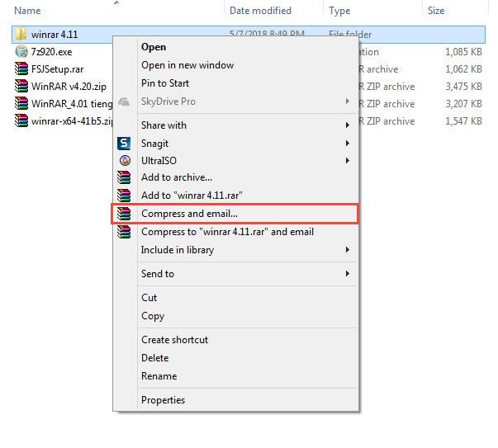Click the 3,475 KB size value
The height and width of the screenshot is (448, 498).
point(463,87)
